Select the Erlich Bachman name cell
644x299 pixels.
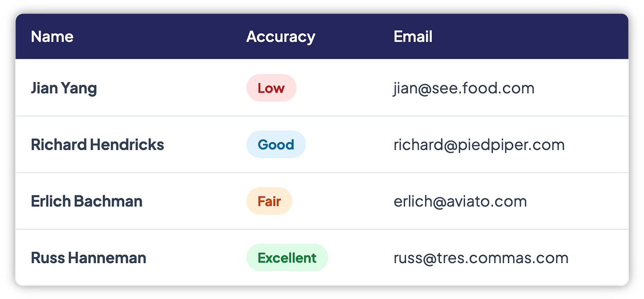(86, 201)
